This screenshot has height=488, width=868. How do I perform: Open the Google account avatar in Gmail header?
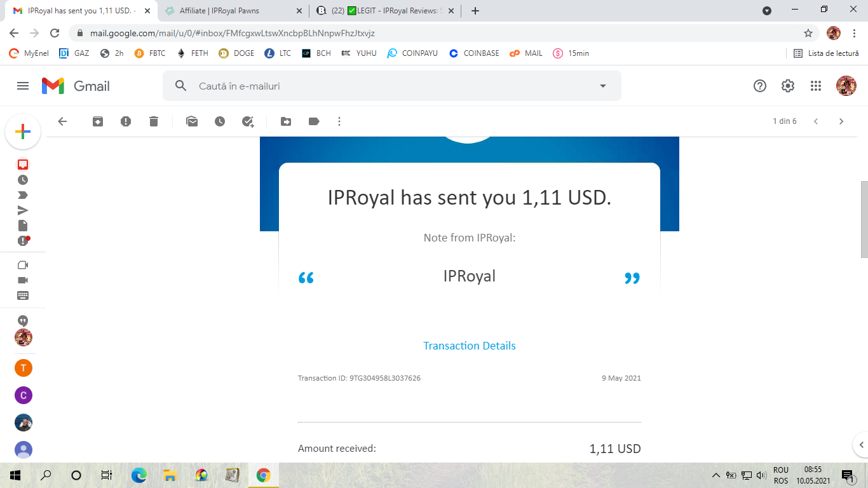pyautogui.click(x=846, y=86)
